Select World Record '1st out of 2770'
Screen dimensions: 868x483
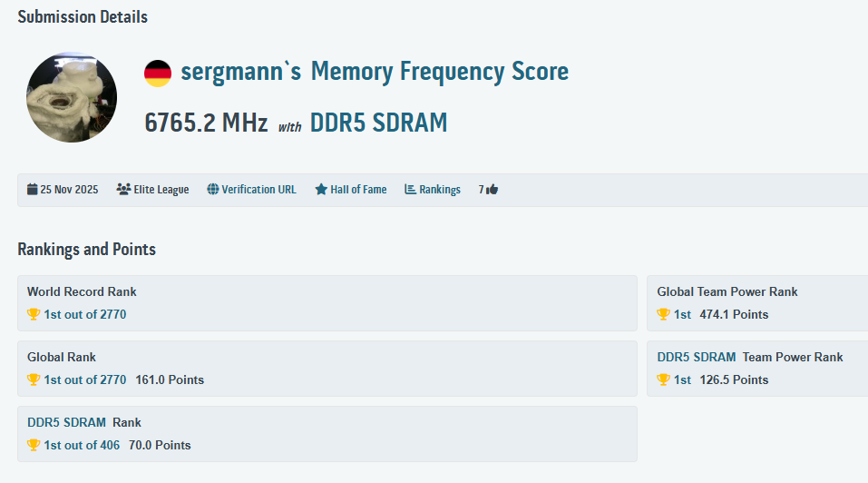(x=85, y=314)
